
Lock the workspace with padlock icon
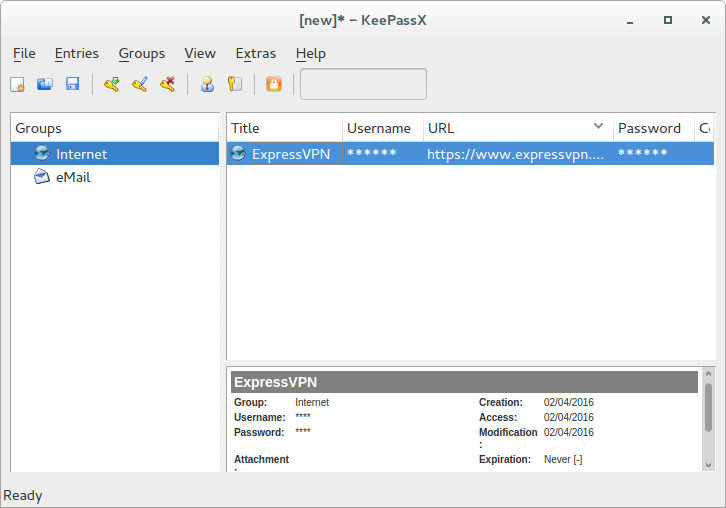point(274,85)
